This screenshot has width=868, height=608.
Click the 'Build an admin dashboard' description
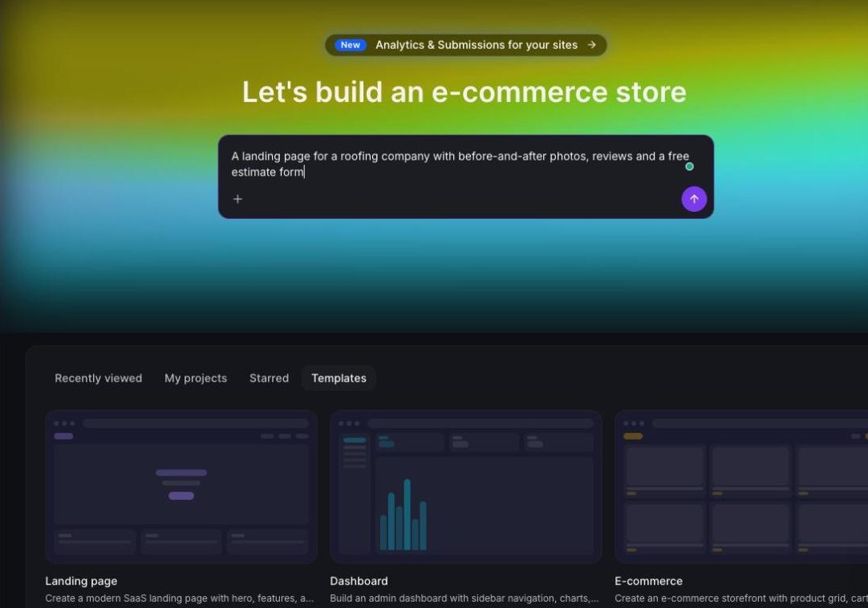pos(464,598)
